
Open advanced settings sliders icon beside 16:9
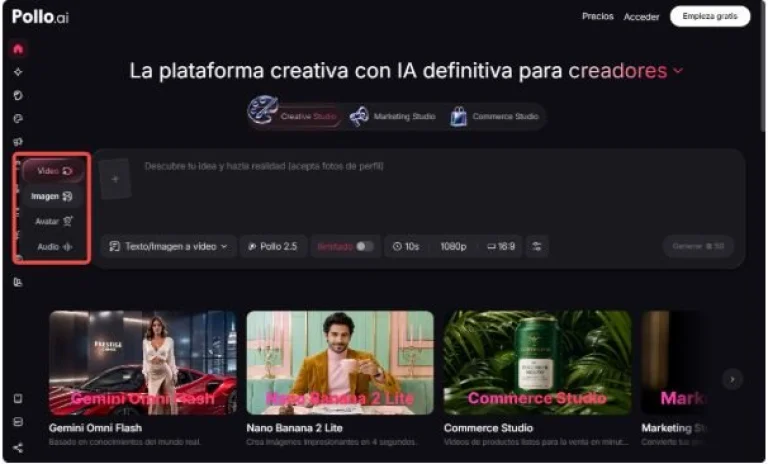tap(537, 246)
